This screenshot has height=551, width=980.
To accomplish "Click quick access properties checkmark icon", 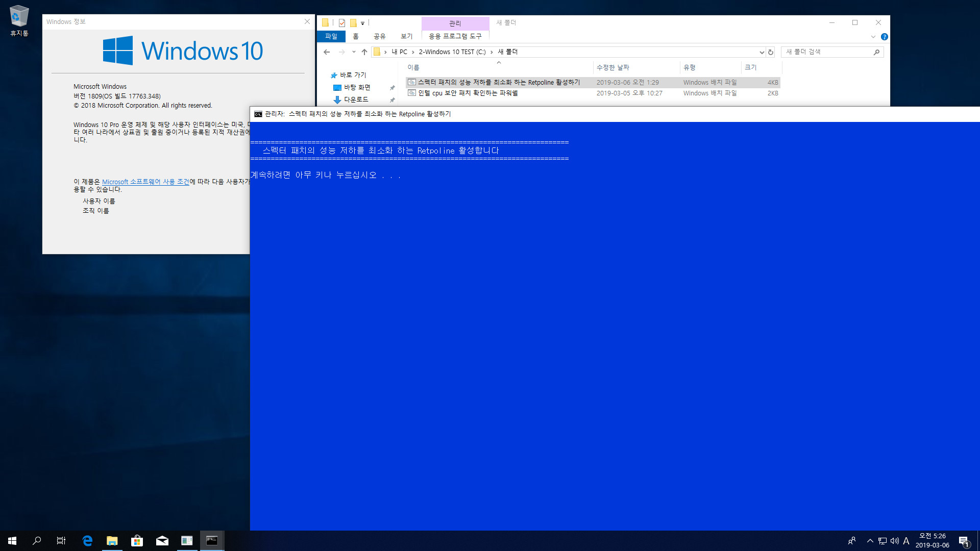I will coord(342,23).
